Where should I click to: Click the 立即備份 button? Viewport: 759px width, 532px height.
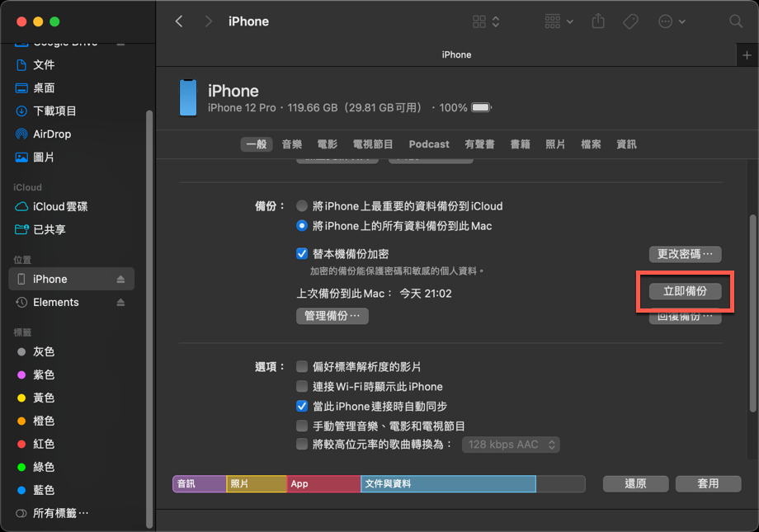[685, 291]
